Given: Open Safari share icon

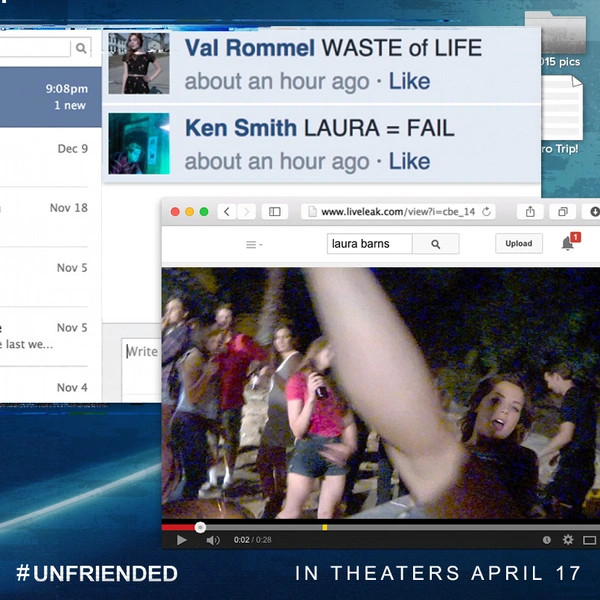Looking at the screenshot, I should pos(530,212).
